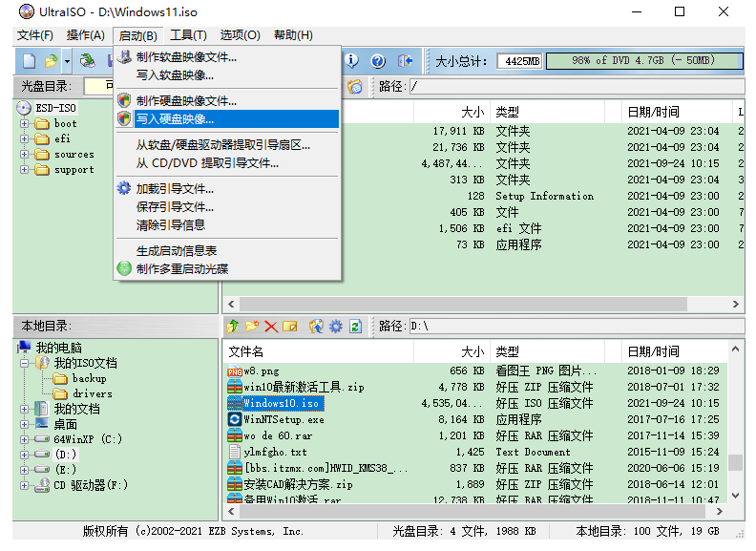Click the blue info icon in toolbar

click(352, 61)
